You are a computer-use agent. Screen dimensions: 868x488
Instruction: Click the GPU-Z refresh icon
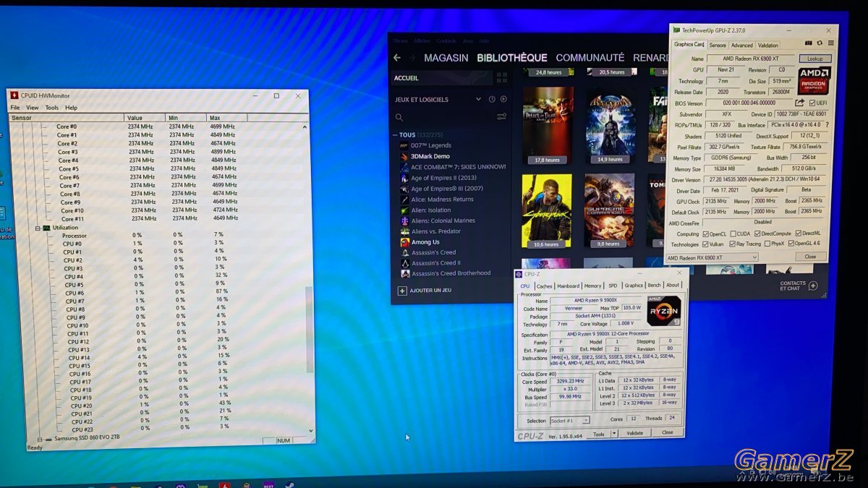820,44
